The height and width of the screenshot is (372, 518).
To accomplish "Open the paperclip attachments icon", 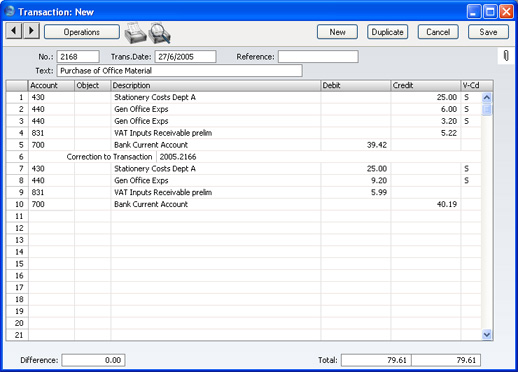I will [506, 56].
